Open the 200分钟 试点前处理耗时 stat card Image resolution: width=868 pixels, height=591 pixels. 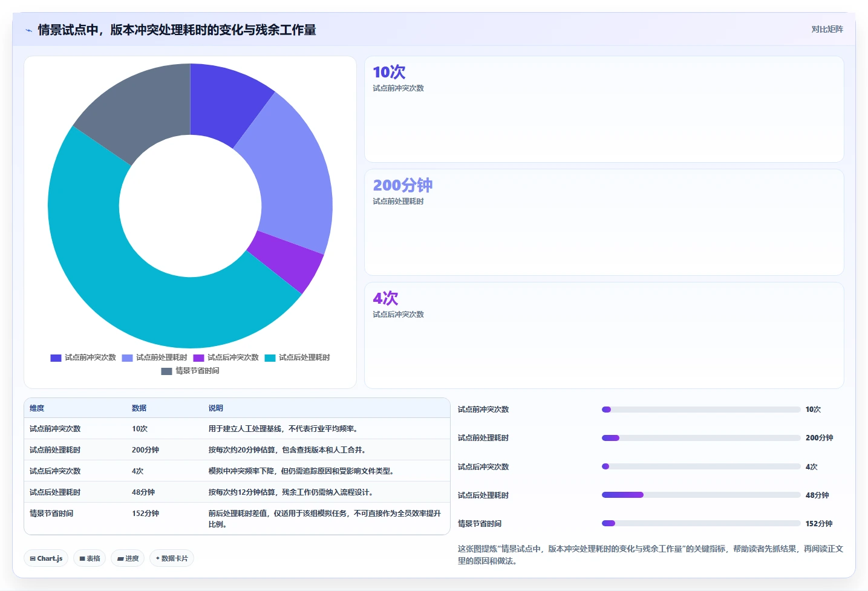[604, 223]
